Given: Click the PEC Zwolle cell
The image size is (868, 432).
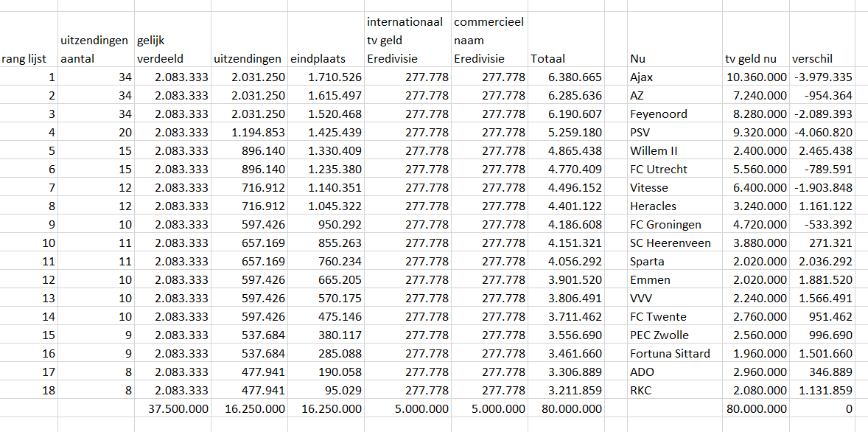Looking at the screenshot, I should (674, 335).
